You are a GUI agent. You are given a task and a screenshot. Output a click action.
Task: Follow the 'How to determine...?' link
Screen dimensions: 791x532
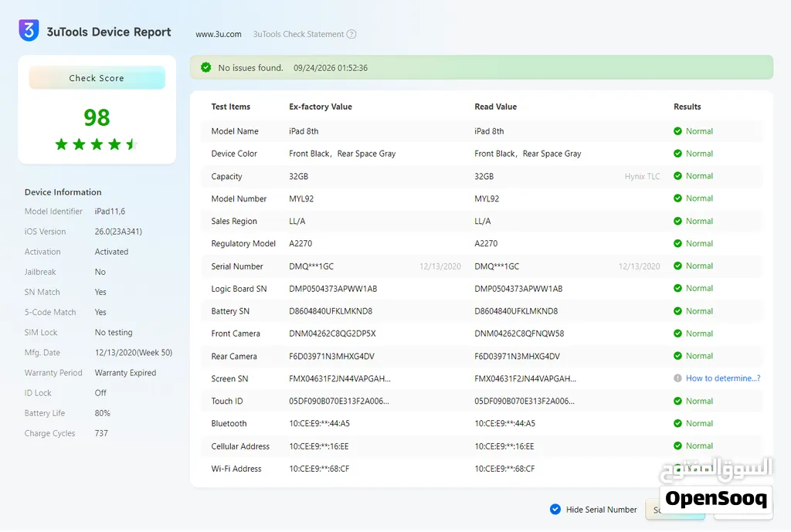(x=723, y=378)
